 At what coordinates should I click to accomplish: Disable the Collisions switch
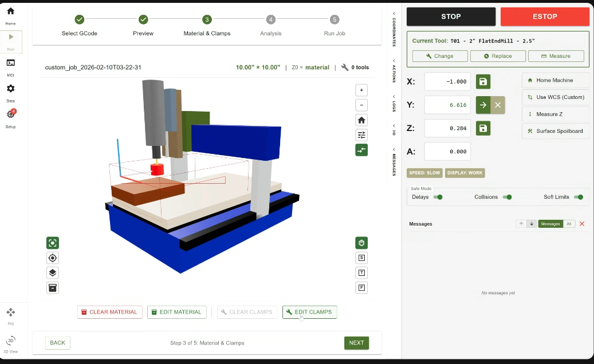point(507,197)
